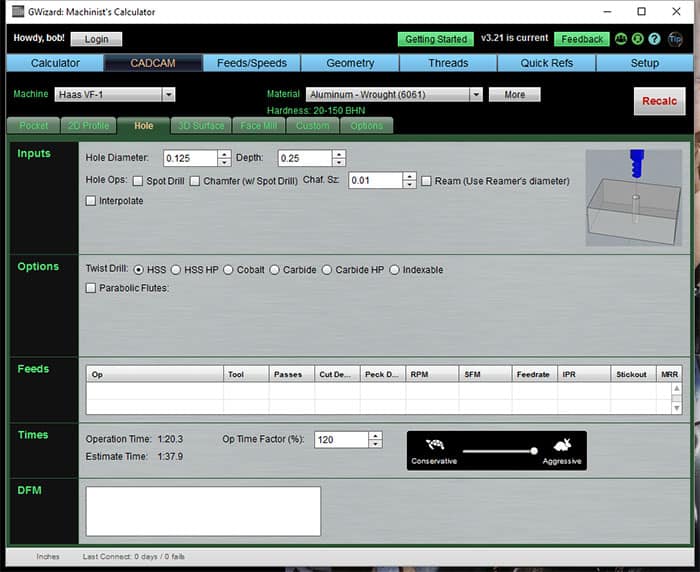Click the DFM text area
The height and width of the screenshot is (572, 700).
[x=203, y=511]
